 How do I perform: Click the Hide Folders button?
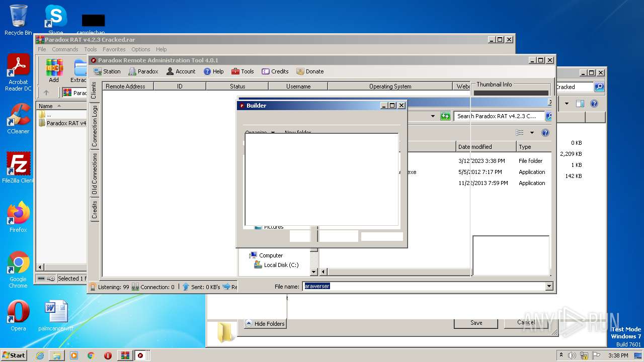point(265,324)
